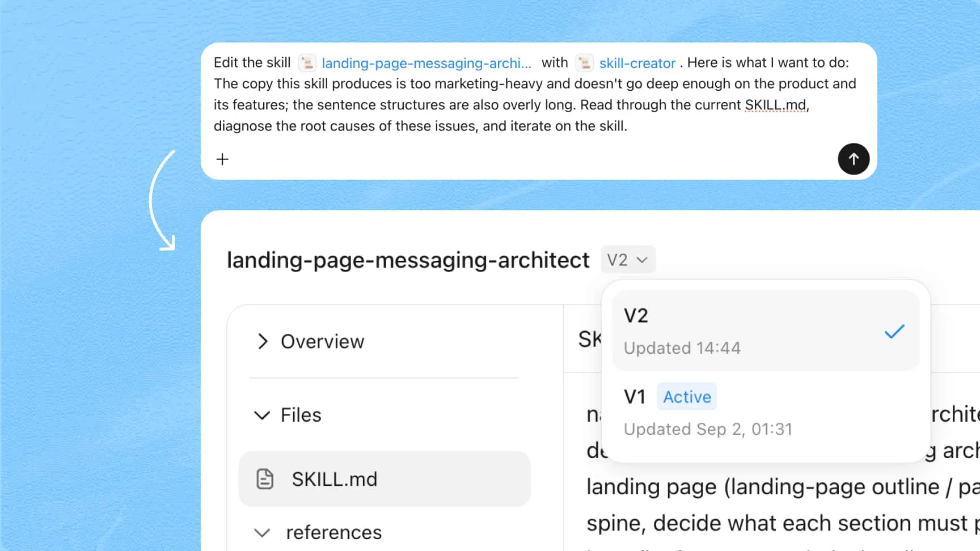Click the plus icon to add attachment
Image resolution: width=980 pixels, height=551 pixels.
pos(222,159)
